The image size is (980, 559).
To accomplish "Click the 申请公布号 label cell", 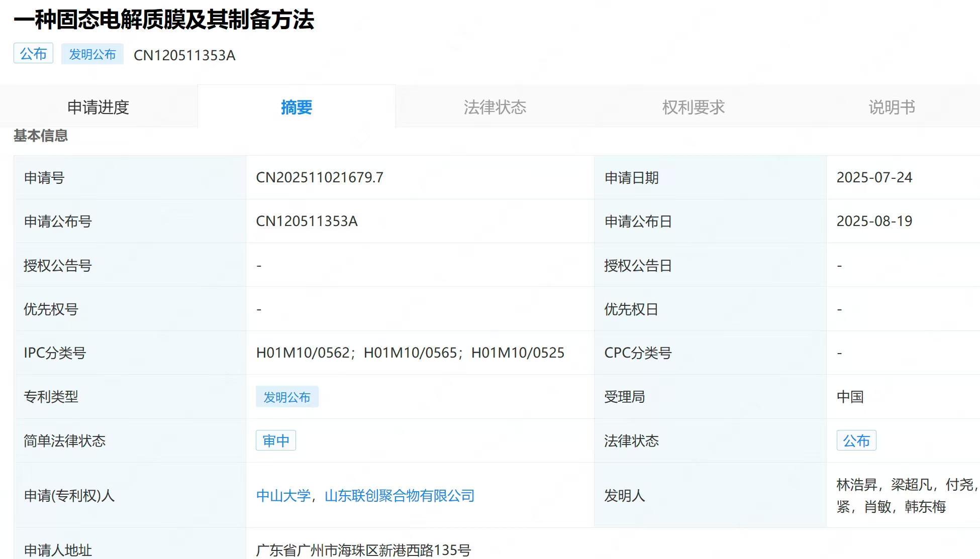I will (x=130, y=221).
